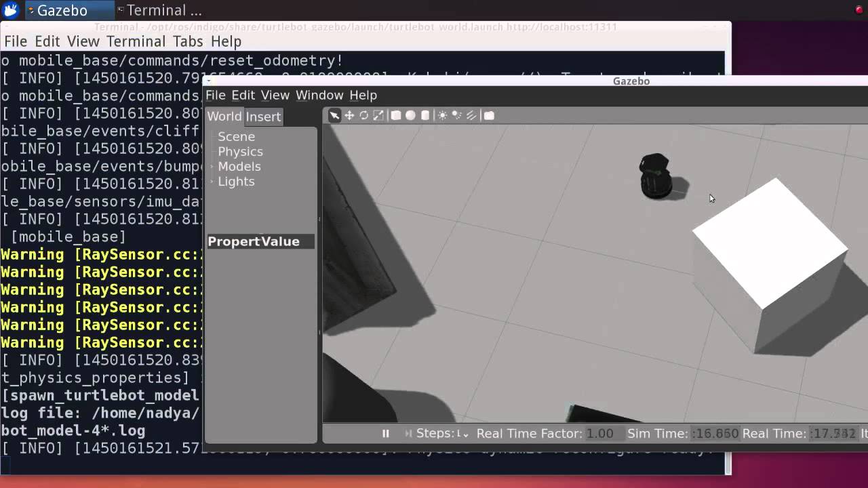868x488 pixels.
Task: Add a directional light from toolbar
Action: [x=471, y=115]
